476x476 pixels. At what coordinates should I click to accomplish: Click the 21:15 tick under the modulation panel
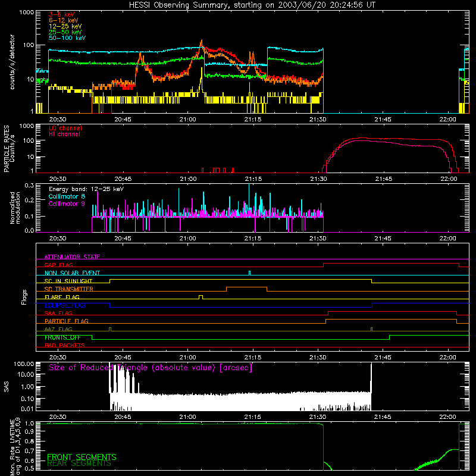(252, 239)
